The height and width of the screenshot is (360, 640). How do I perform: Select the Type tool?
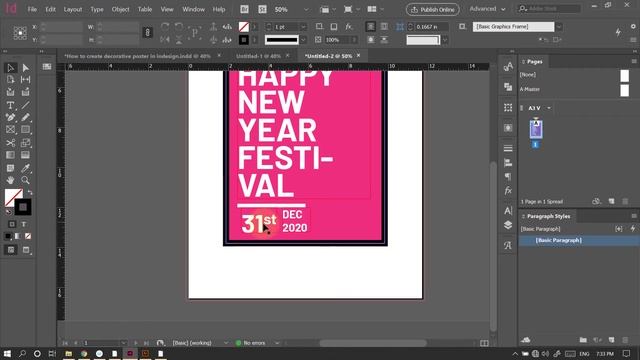click(10, 105)
